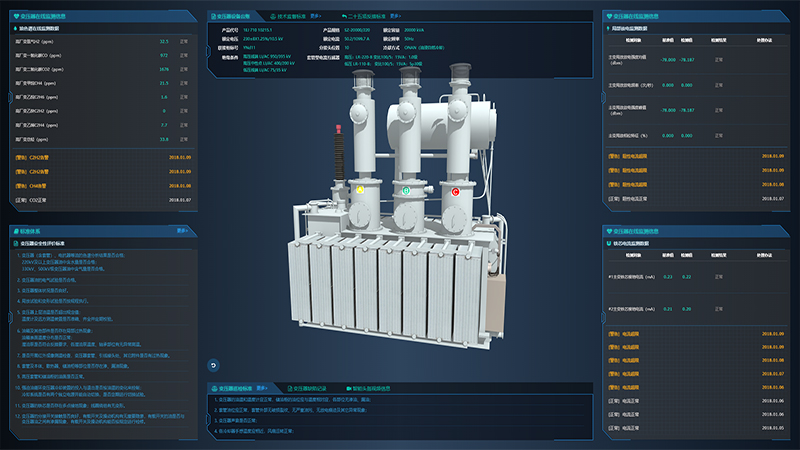Open the iron core current warning dated 2018.01.07
Viewport: 800px width, 450px height.
click(696, 373)
